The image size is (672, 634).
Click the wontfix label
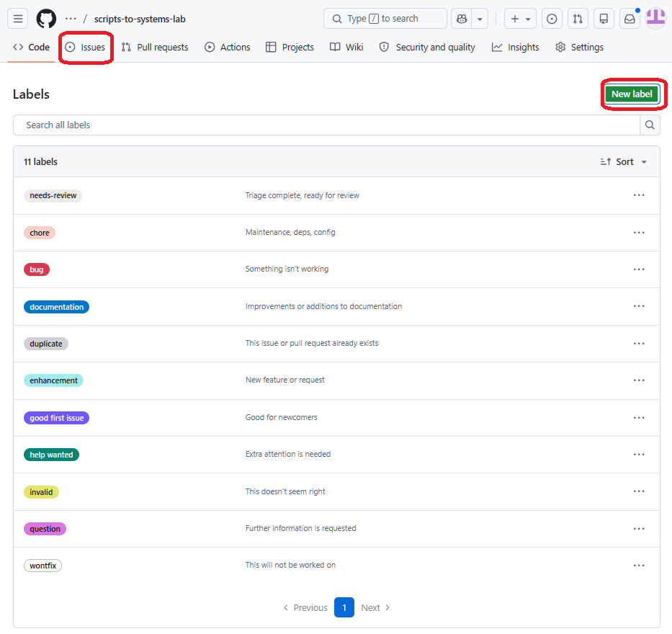pos(43,566)
